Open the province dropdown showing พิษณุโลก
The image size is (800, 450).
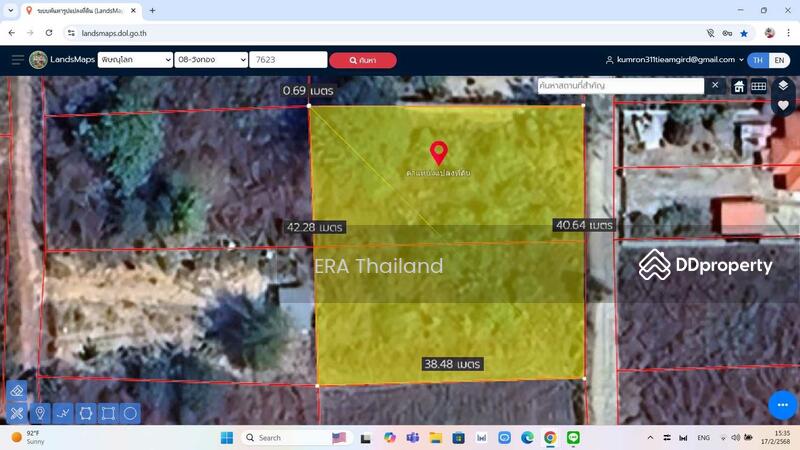pos(135,60)
